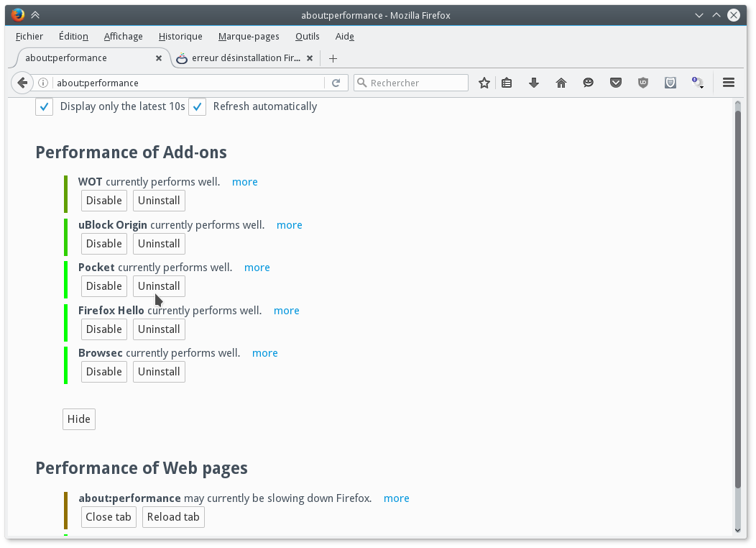
Task: Reload page using the address bar icon
Action: point(336,83)
